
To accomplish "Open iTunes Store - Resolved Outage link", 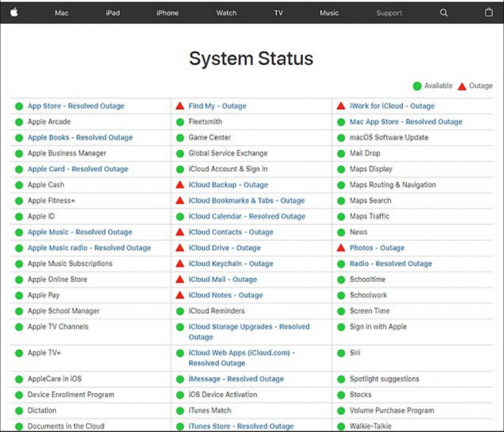I will (241, 426).
